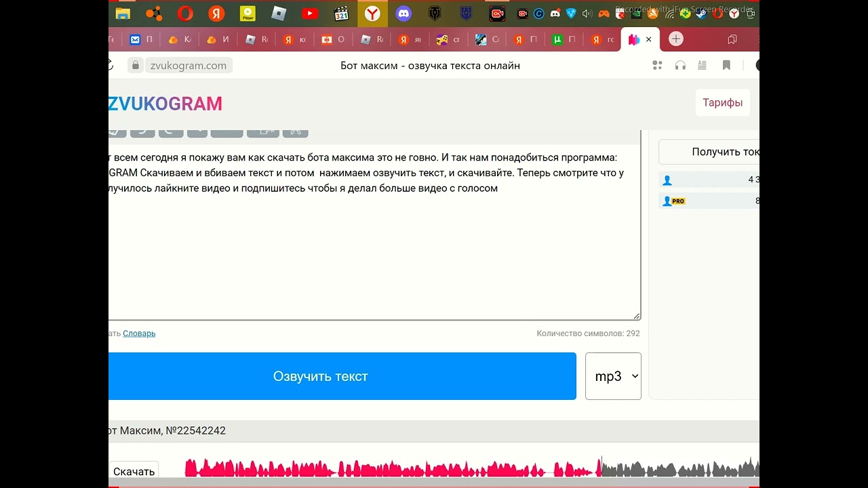The image size is (868, 488).
Task: Click the volume speaker tray icon
Action: 587,13
